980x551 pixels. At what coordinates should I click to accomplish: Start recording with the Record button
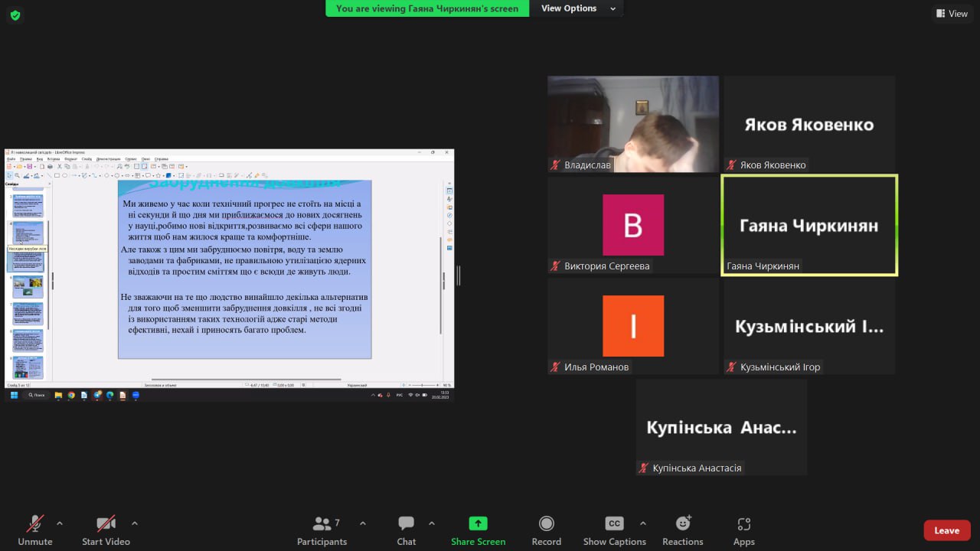[x=547, y=530]
